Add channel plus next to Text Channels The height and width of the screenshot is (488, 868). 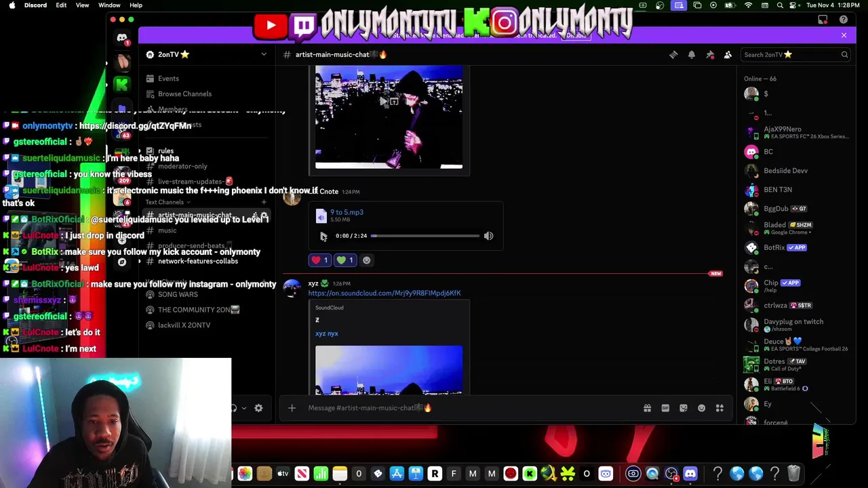[264, 202]
